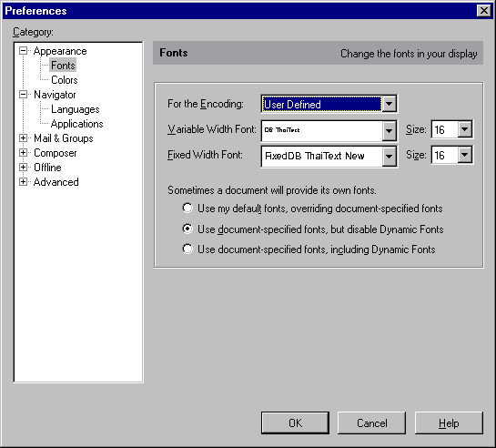
Task: Select disable Dynamic Fonts radio option
Action: (x=187, y=229)
